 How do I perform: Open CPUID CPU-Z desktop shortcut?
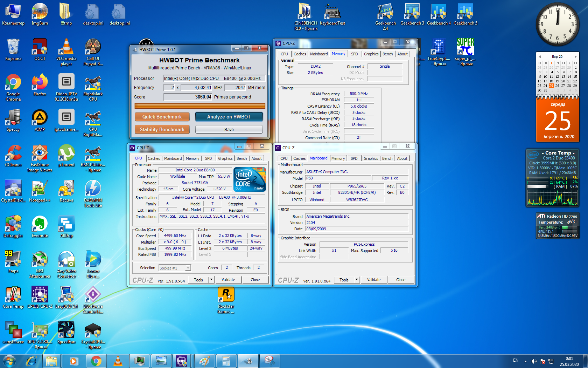40,297
